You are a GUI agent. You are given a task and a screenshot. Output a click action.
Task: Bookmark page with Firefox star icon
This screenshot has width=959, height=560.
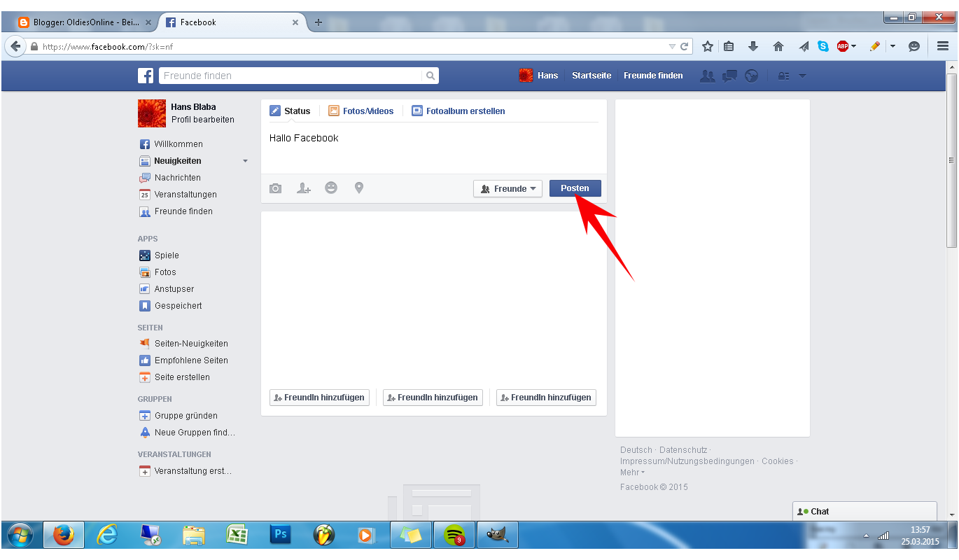pos(708,46)
